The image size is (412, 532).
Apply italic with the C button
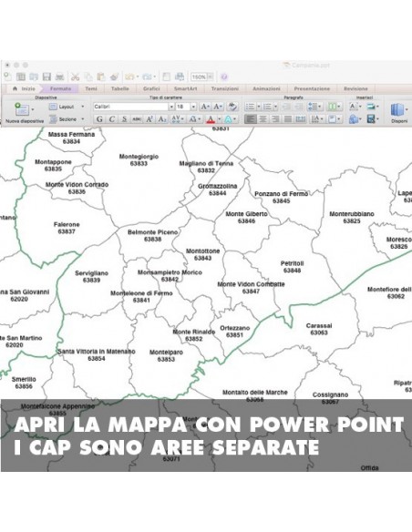[x=111, y=119]
